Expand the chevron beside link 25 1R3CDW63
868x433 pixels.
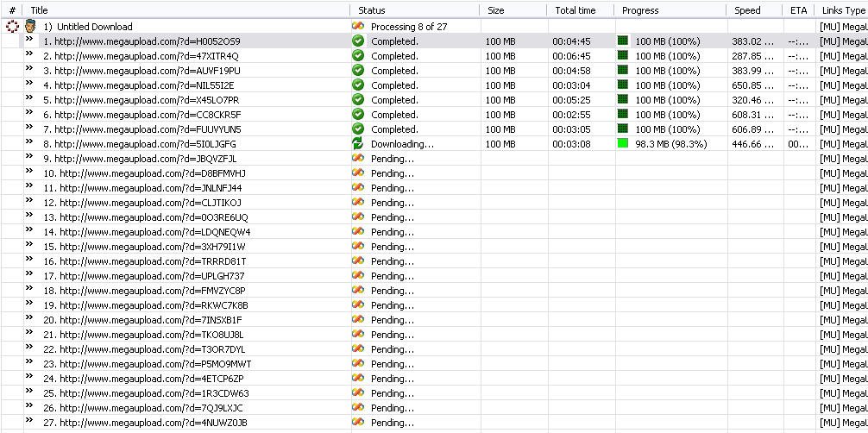pyautogui.click(x=29, y=391)
